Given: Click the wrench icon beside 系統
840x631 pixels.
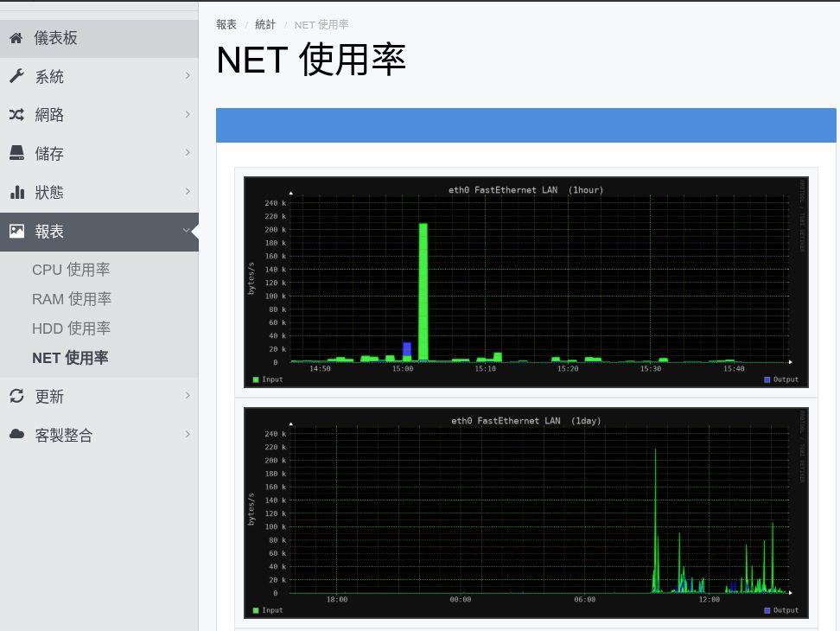Looking at the screenshot, I should [16, 76].
